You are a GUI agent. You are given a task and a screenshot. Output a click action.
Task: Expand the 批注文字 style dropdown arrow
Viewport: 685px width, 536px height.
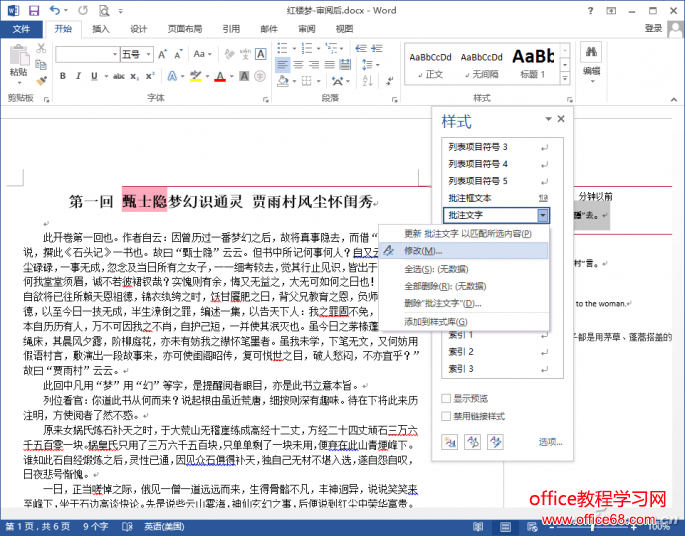[543, 215]
